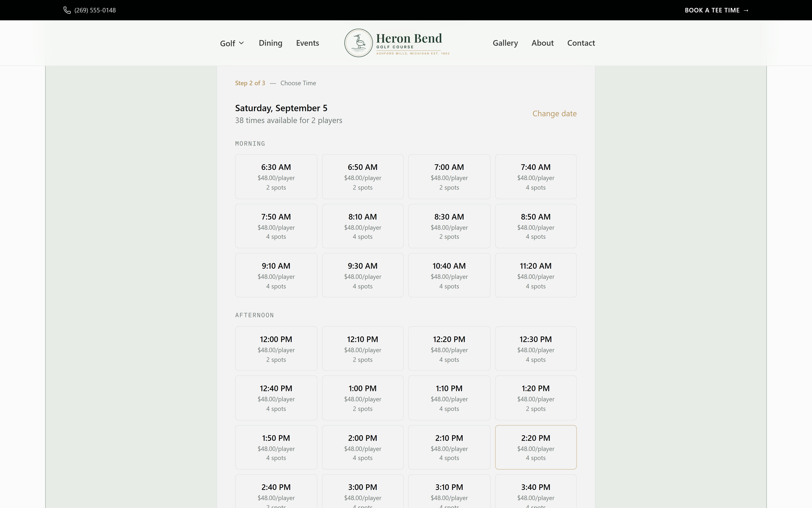Screen dimensions: 812x508
Task: Click the 'Saturday, September 5' heading
Action: (x=281, y=108)
